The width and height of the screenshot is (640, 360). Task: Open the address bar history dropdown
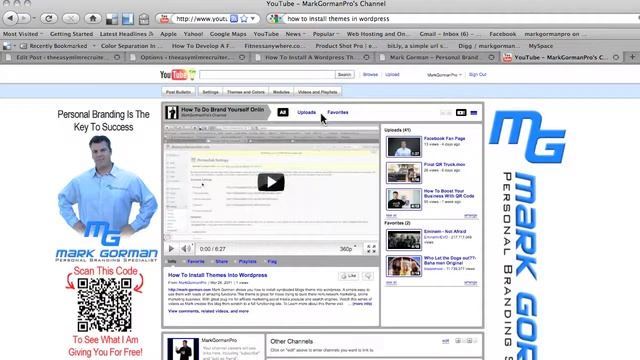coord(253,19)
